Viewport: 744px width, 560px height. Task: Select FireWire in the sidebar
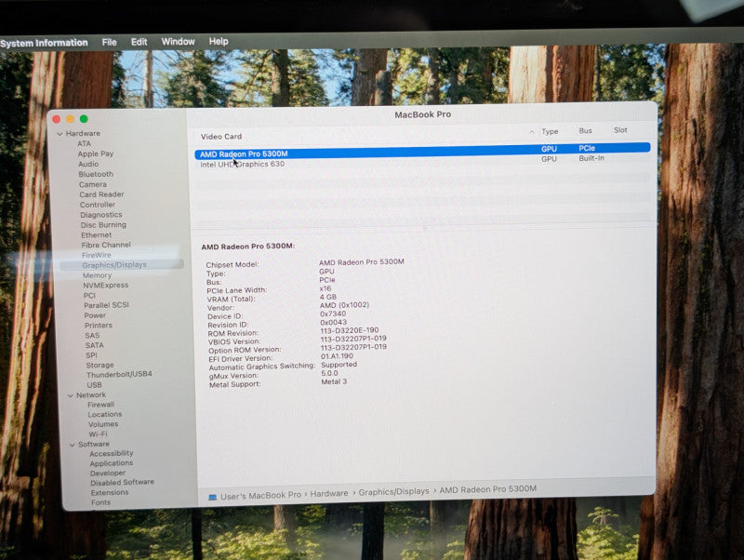coord(97,255)
